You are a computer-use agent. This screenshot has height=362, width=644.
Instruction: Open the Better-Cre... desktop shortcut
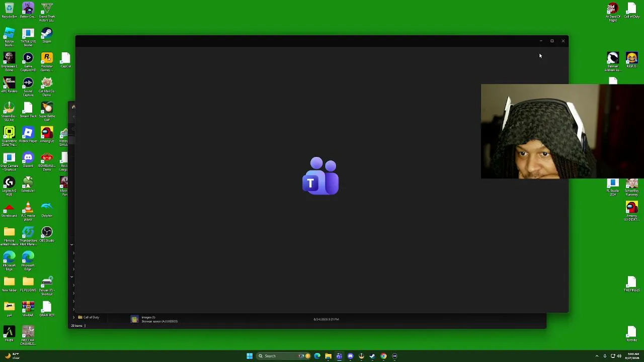tap(28, 11)
